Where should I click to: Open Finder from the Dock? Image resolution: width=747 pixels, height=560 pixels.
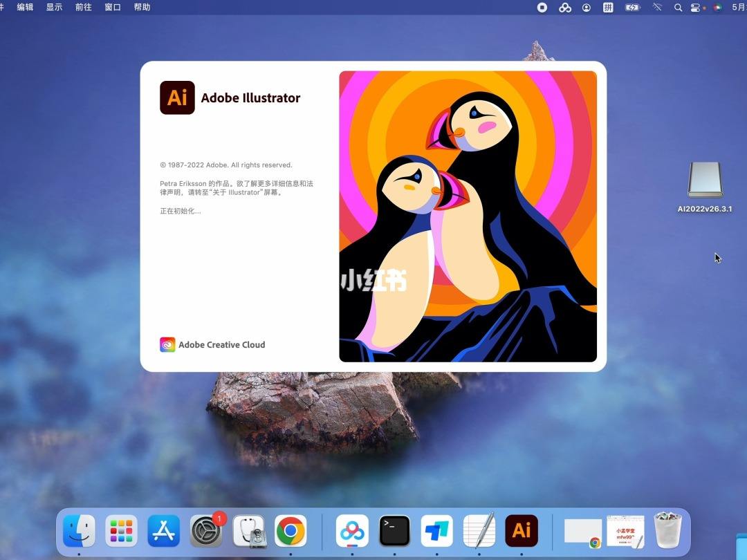pos(79,530)
